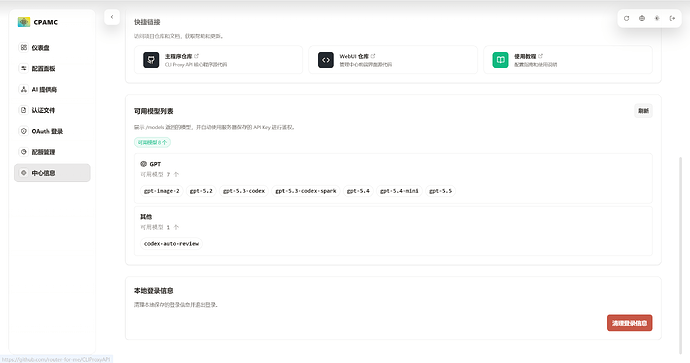
Task: Click the gpt-5.5 model chip
Action: click(x=440, y=191)
